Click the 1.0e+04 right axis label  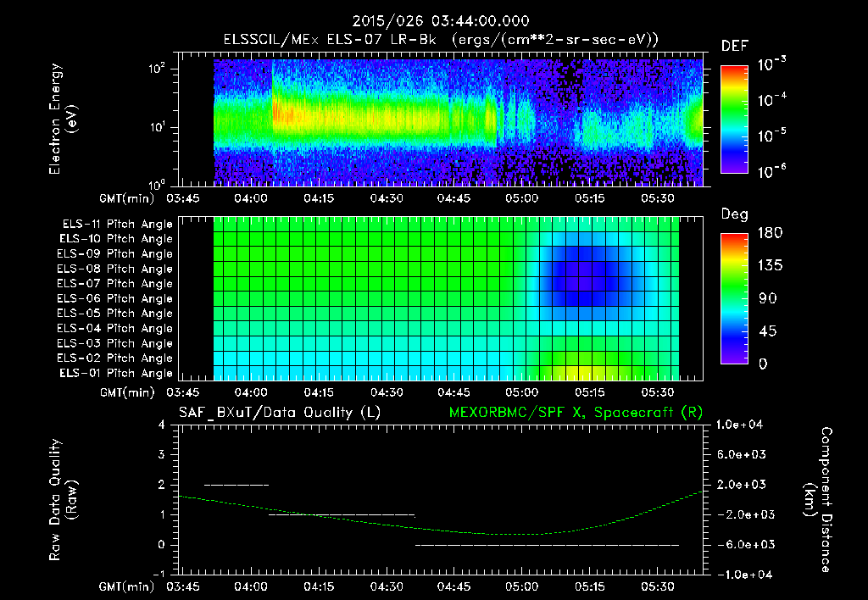coord(739,425)
